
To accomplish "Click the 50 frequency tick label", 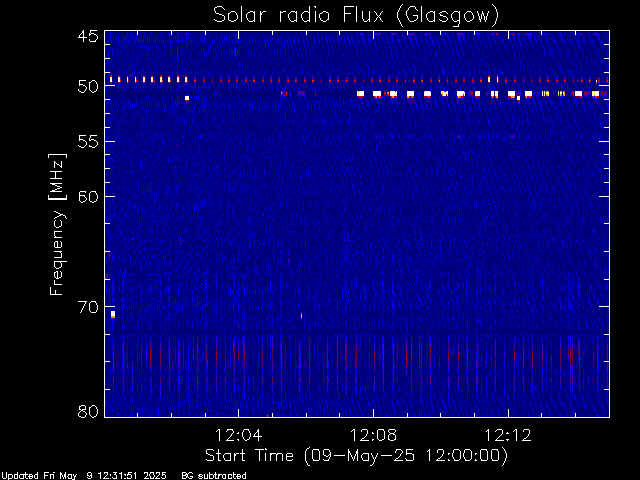I will click(x=88, y=86).
